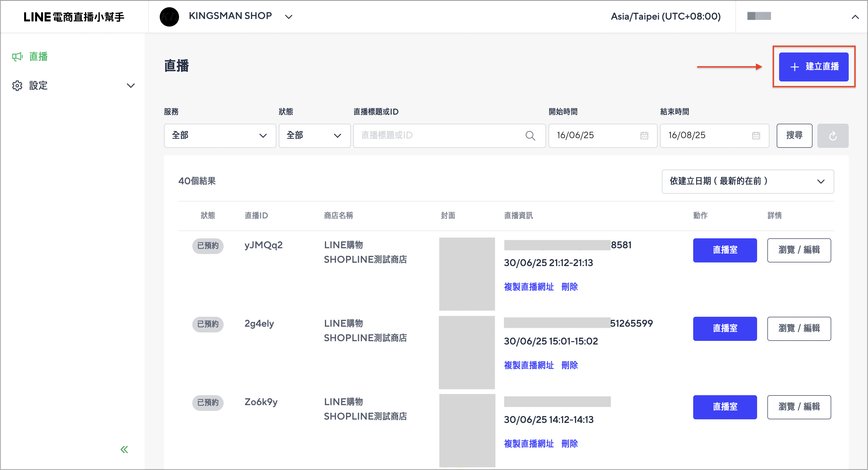Click the 已預約 badge for yJMQq2
This screenshot has width=868, height=470.
[x=208, y=246]
